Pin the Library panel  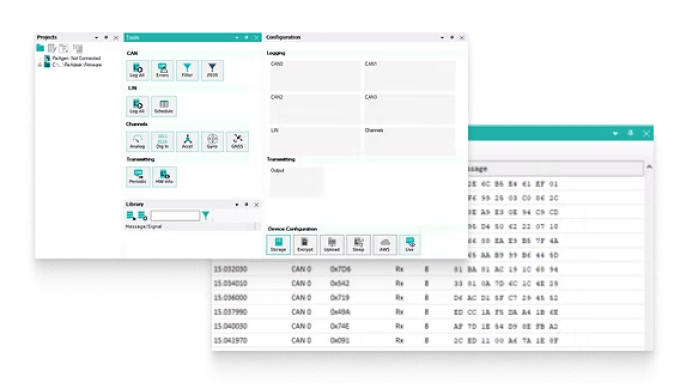coord(246,204)
